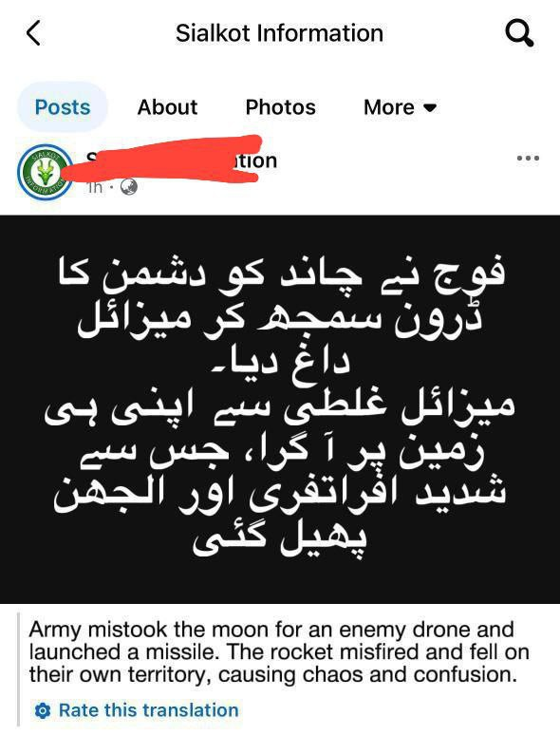The image size is (560, 735).
Task: Click the Rate this translation link
Action: pyautogui.click(x=149, y=710)
